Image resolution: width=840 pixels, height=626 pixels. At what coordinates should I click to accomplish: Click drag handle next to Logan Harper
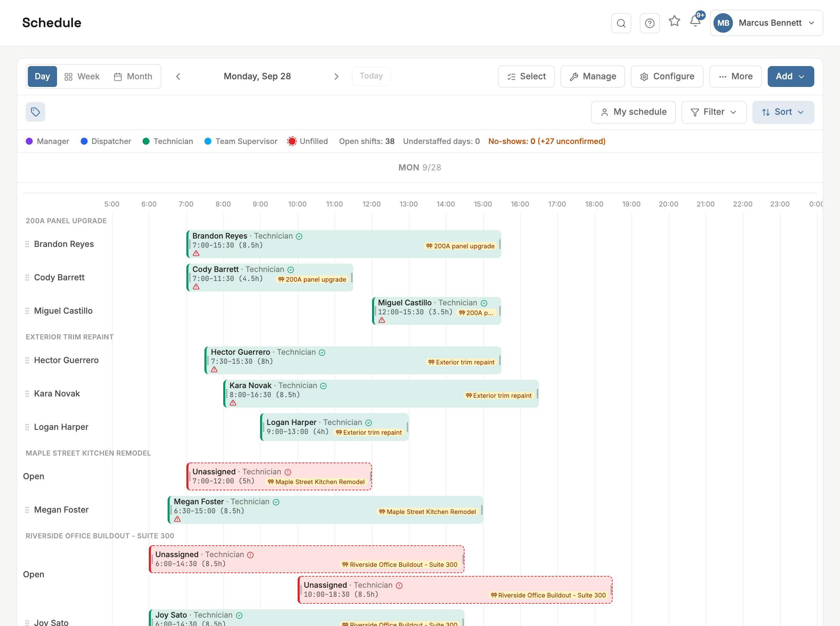coord(27,427)
